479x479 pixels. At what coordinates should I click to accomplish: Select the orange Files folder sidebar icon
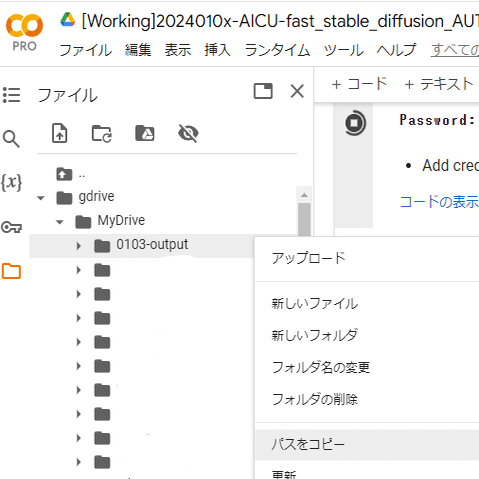(11, 271)
